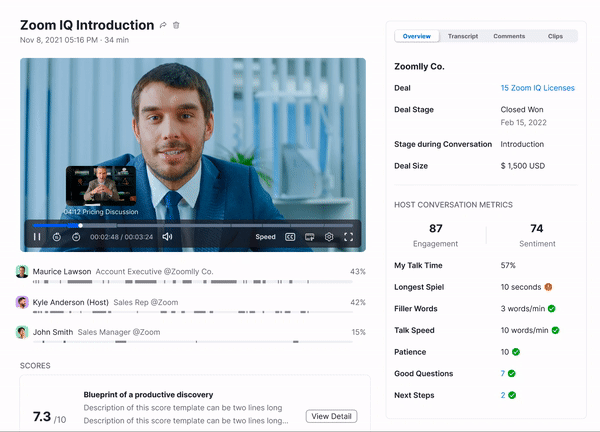
Task: Switch to the Transcript tab
Action: tap(462, 36)
